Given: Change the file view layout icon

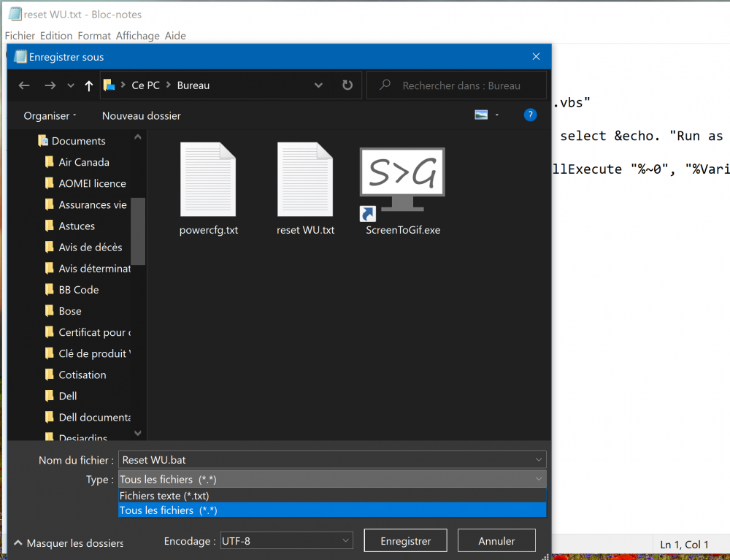Looking at the screenshot, I should (x=481, y=115).
